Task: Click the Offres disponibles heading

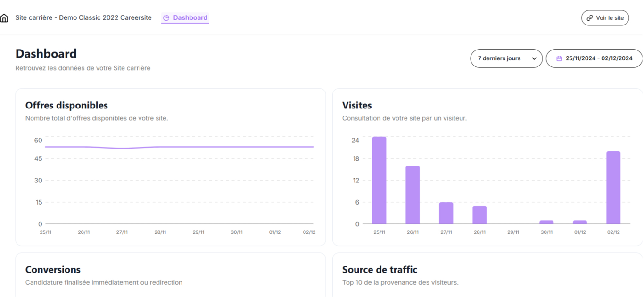Action: click(x=66, y=105)
